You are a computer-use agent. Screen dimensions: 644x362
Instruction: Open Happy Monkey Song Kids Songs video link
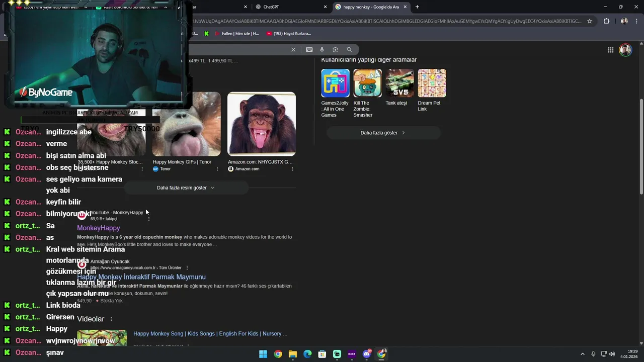[x=210, y=334]
